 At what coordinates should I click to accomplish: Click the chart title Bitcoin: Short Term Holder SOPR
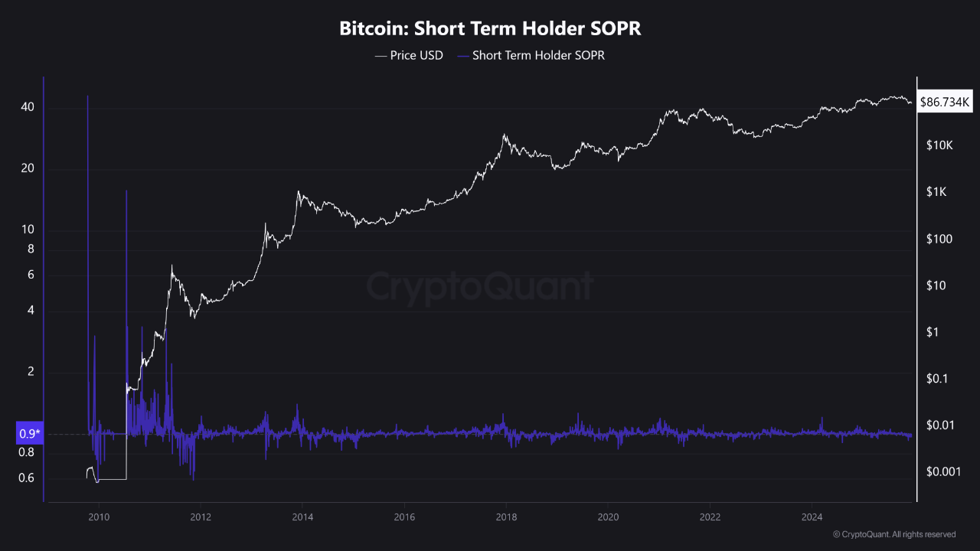(490, 29)
